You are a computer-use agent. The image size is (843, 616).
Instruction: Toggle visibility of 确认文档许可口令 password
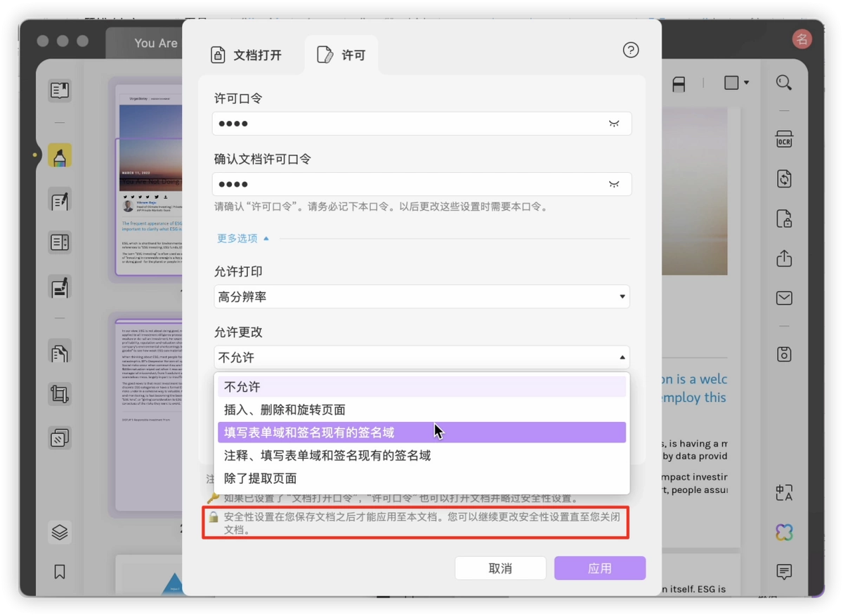click(614, 184)
